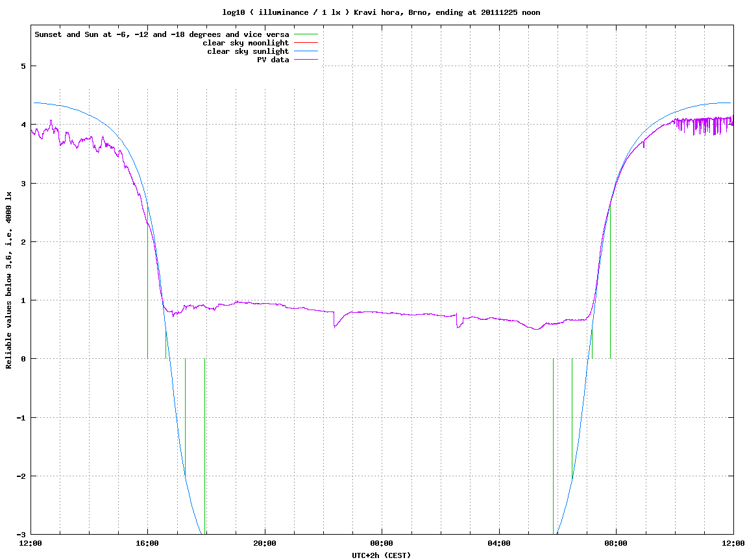
Task: Click the green sunrise marker line near 08:00
Action: coord(610,281)
